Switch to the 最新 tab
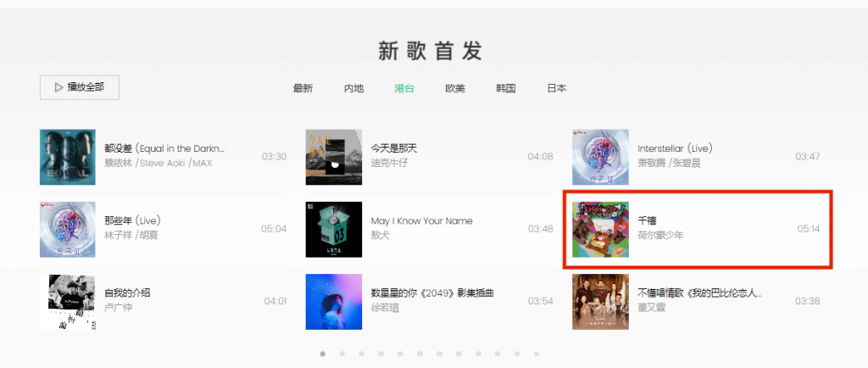 coord(303,88)
